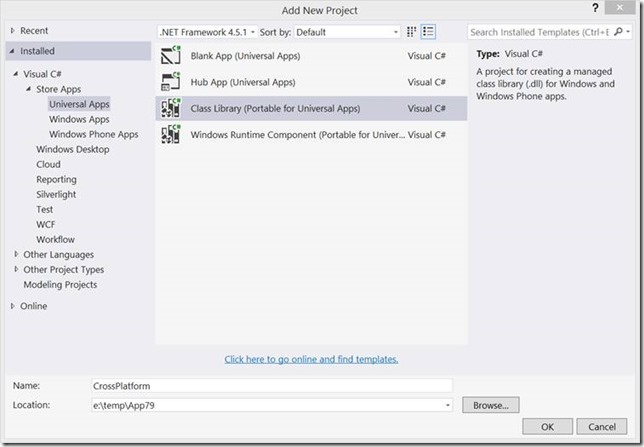
Task: Click the search magnifier icon
Action: tap(618, 32)
